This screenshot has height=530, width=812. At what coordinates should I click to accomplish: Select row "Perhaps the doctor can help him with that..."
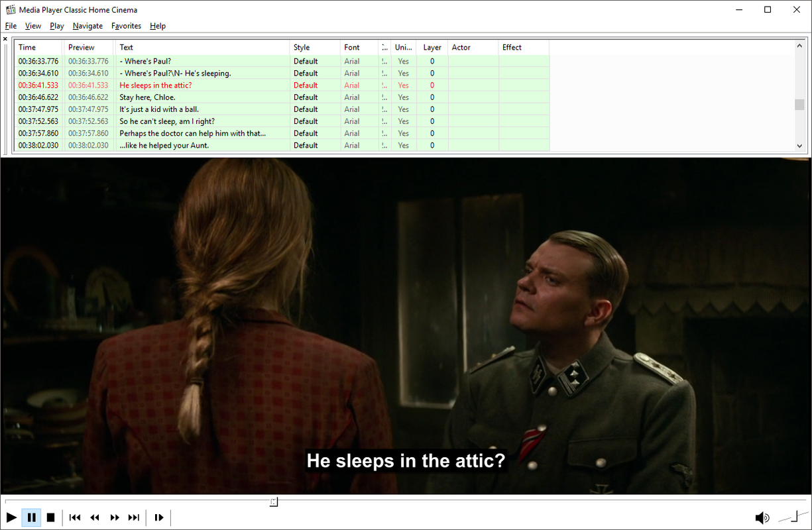click(x=282, y=133)
